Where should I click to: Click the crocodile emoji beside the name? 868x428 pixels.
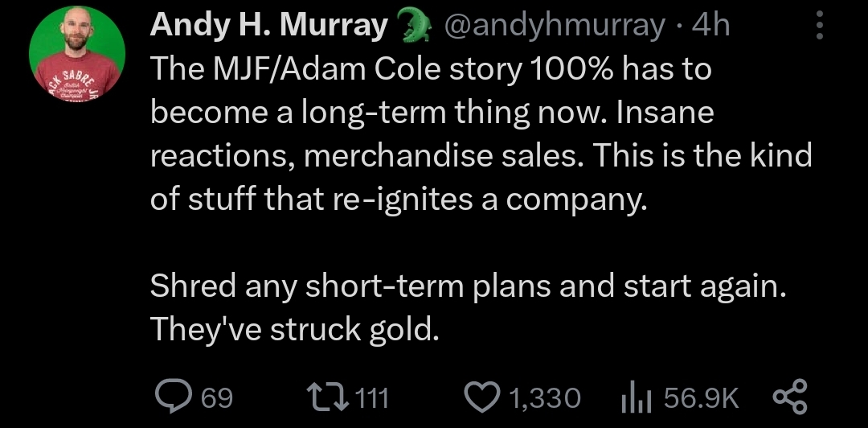point(411,26)
